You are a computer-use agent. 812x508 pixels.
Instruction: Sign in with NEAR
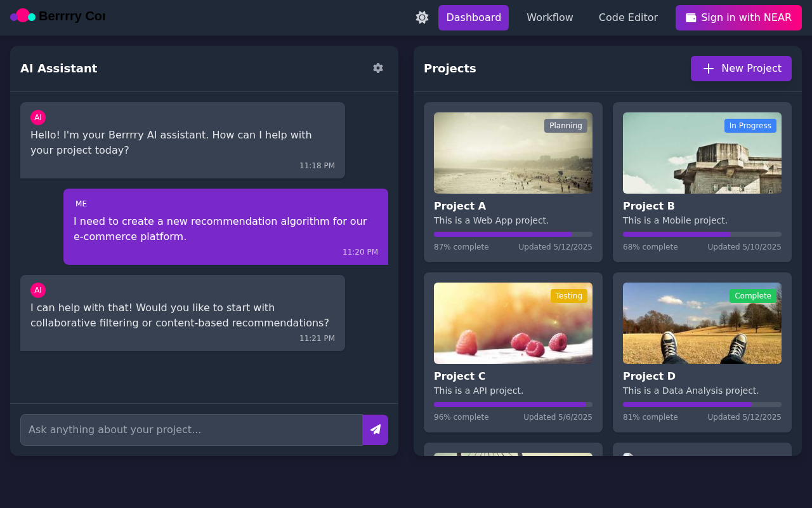738,17
